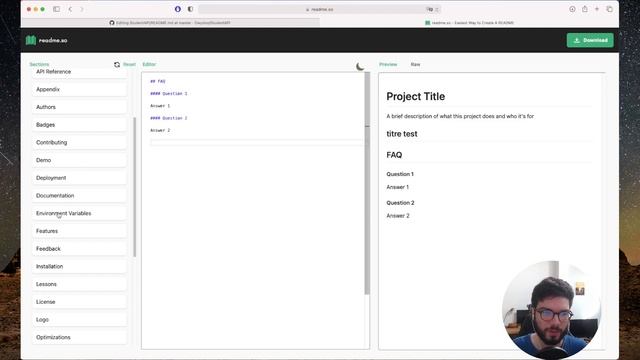Viewport: 640px width, 360px height.
Task: Click the 'titre test' heading in preview
Action: [x=402, y=134]
